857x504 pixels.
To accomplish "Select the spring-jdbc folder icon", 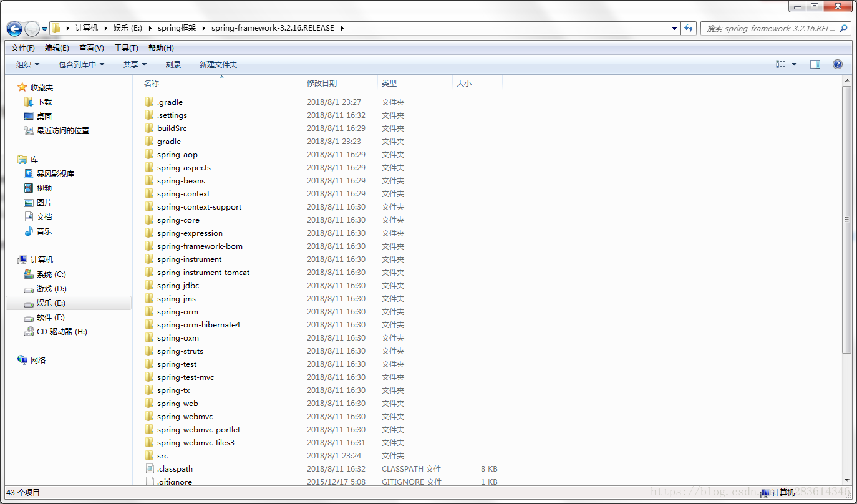I will [149, 285].
